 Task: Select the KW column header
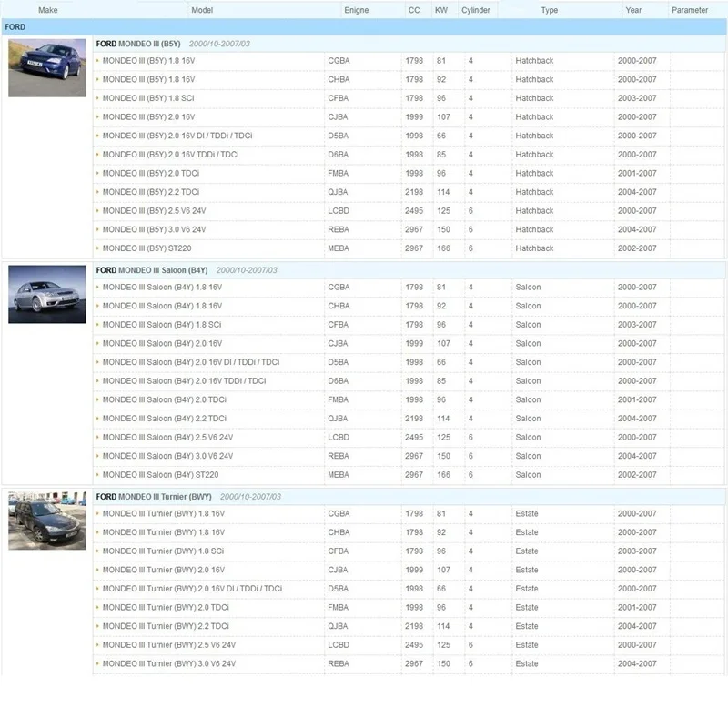coord(441,10)
